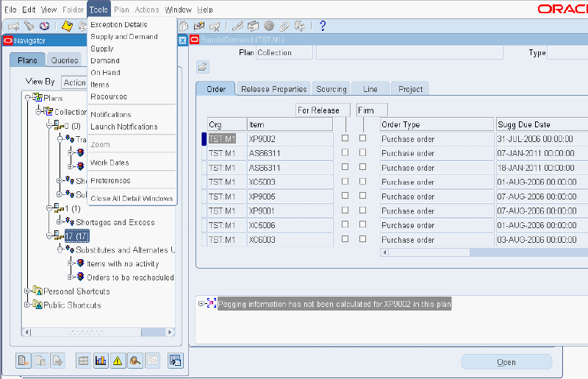Click the Zoom toolbar icon

click(x=253, y=26)
